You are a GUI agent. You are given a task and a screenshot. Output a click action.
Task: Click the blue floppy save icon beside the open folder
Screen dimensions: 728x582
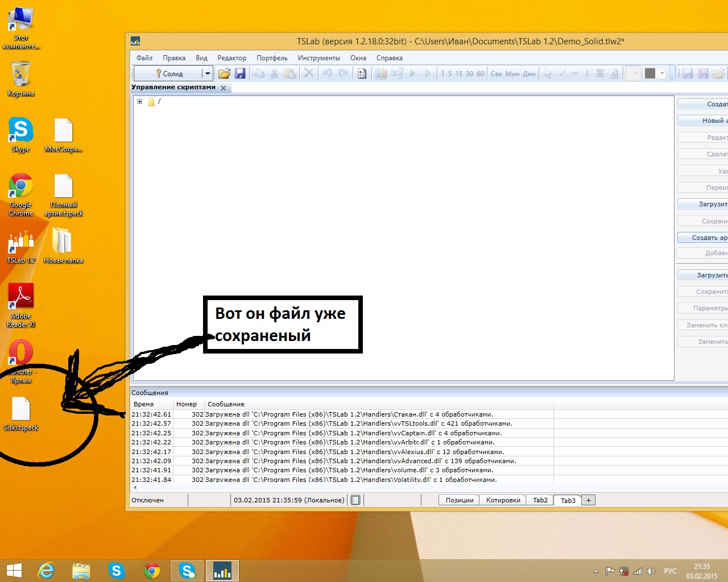[x=240, y=73]
